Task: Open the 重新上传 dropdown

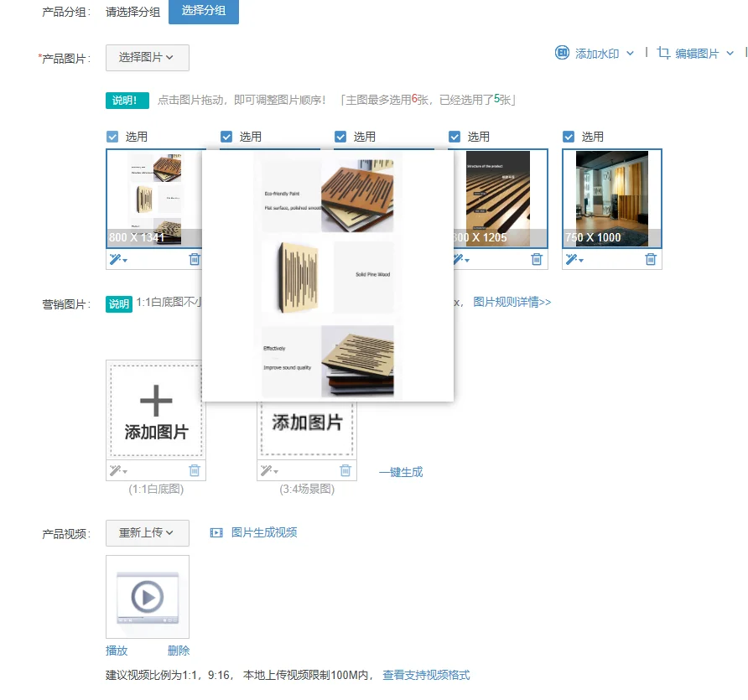Action: coord(148,532)
